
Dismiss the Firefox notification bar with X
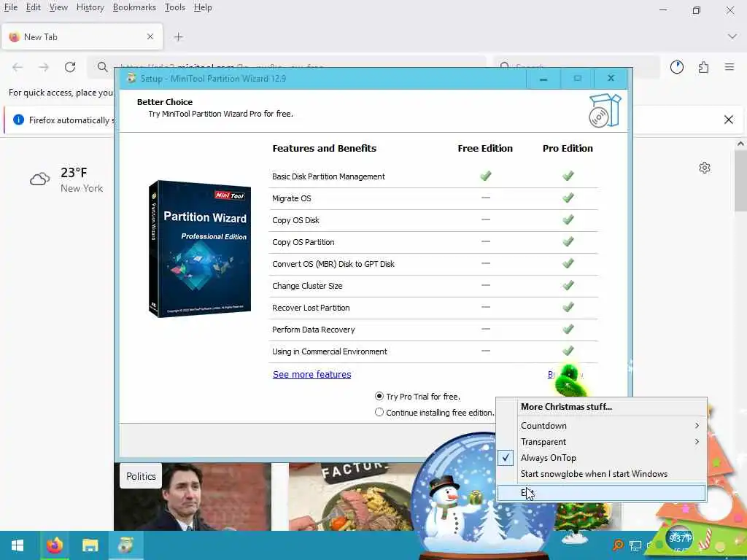click(729, 120)
